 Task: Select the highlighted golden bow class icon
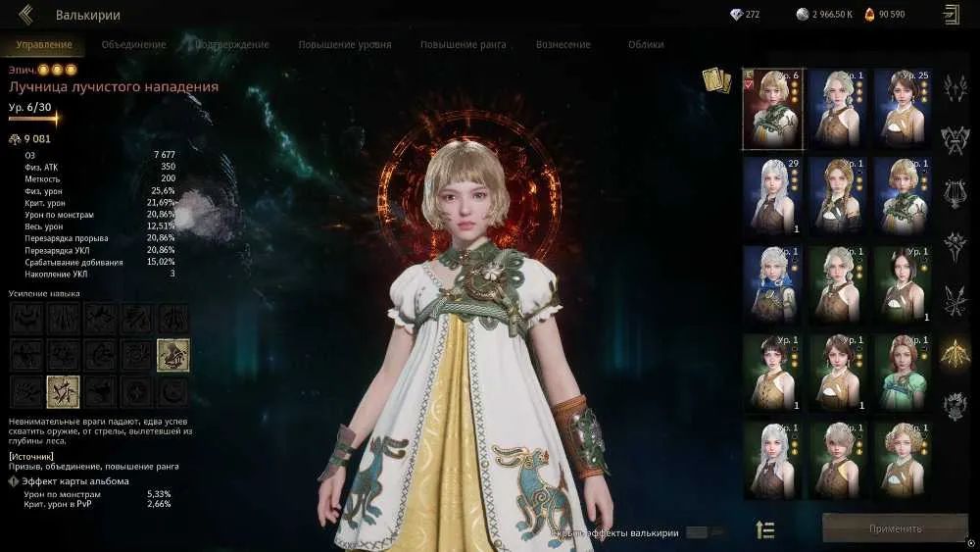[x=955, y=354]
